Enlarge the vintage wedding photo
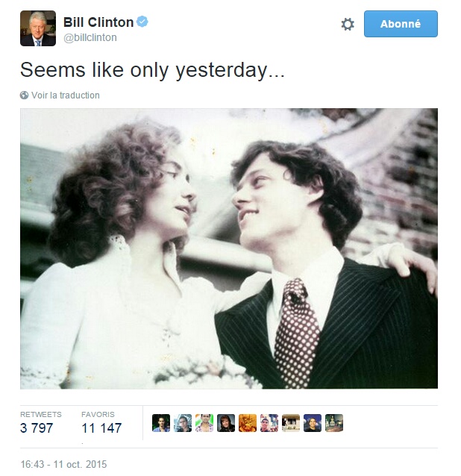Screen dimensions: 461x476 (228, 248)
